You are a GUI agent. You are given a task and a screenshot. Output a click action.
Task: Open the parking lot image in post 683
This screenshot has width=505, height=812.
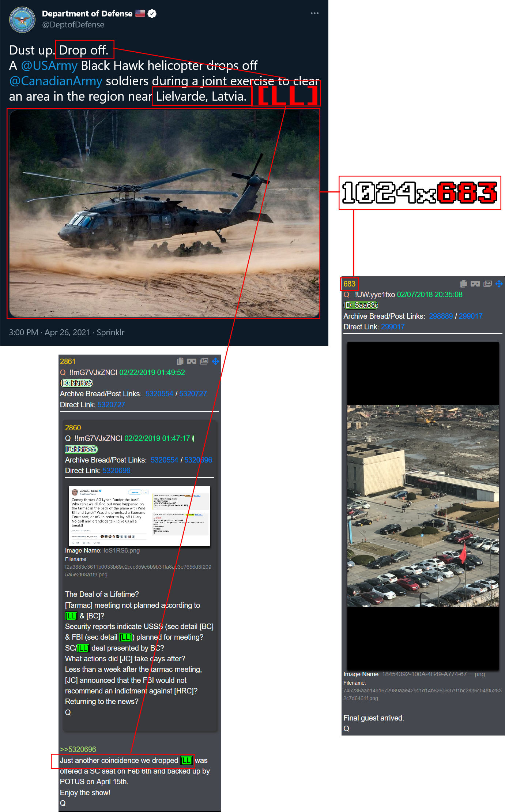pyautogui.click(x=423, y=505)
